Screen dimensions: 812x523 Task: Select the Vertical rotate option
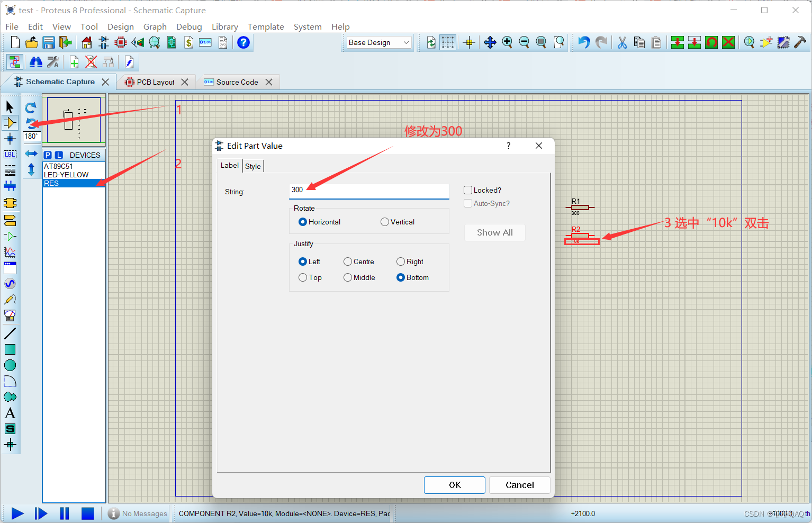(385, 222)
